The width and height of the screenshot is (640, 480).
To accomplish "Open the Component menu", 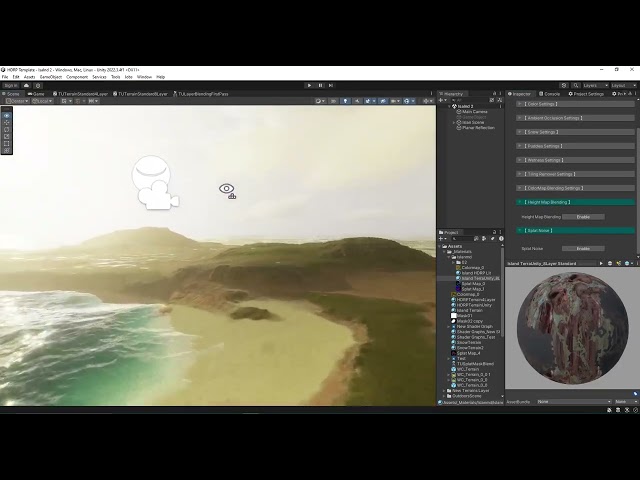I will click(77, 77).
